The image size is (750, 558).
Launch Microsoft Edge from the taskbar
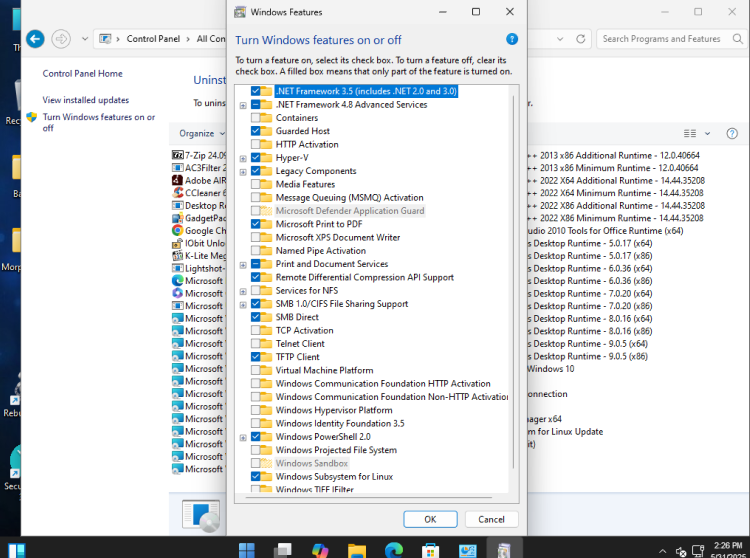pos(394,550)
